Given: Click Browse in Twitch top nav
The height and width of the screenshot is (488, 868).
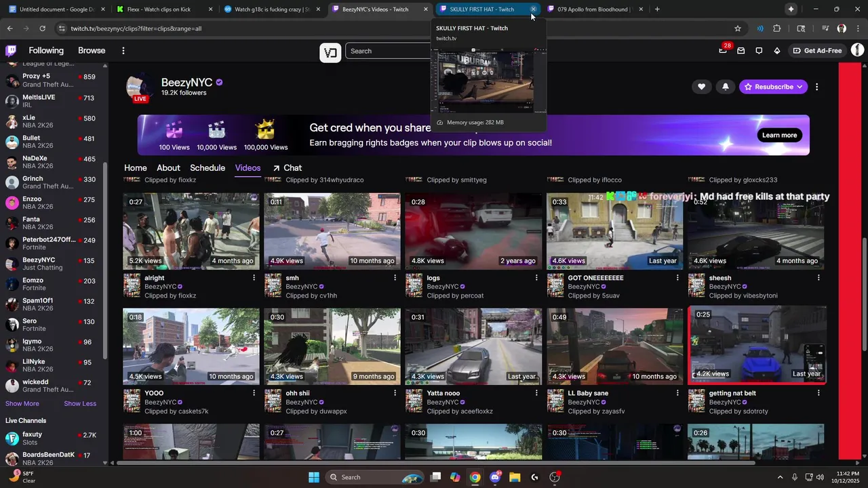Looking at the screenshot, I should click(92, 51).
